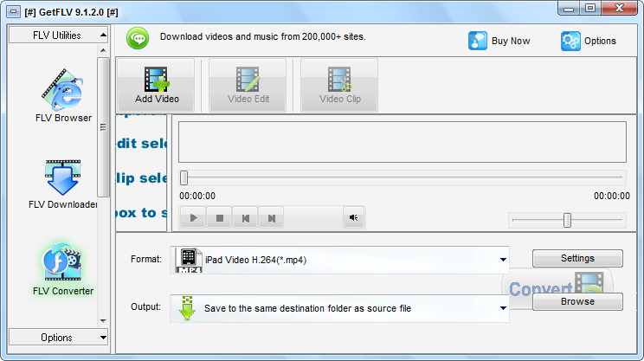Open the FLV Browser utility
The image size is (644, 361).
(63, 95)
